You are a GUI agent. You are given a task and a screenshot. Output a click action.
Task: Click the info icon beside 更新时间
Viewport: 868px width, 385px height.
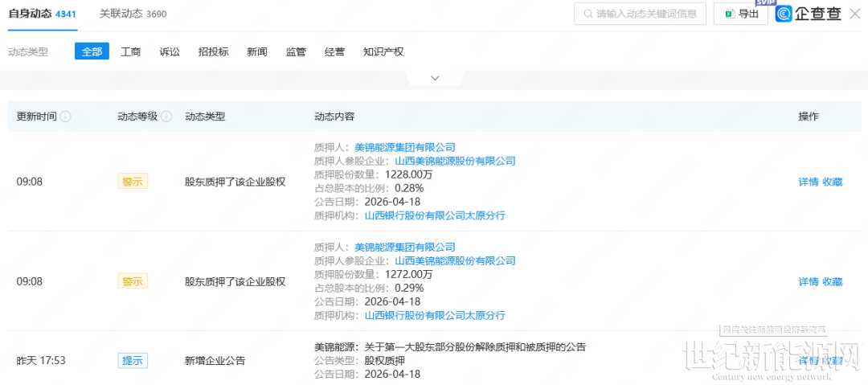66,117
